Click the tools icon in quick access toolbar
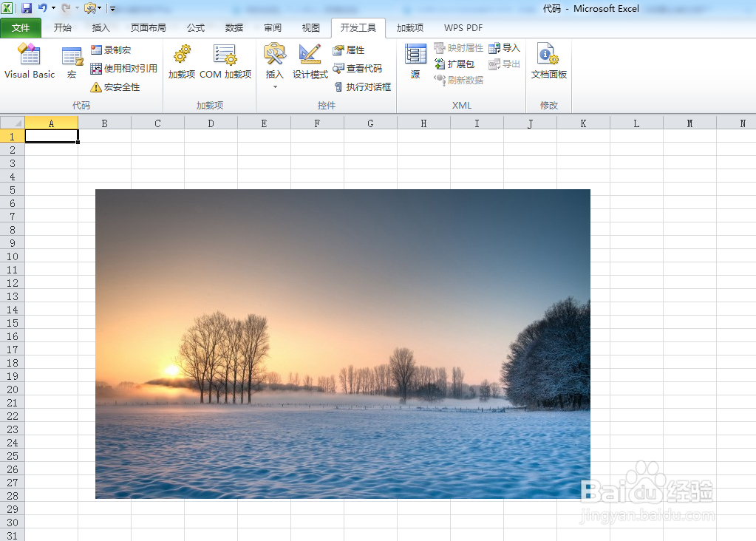Image resolution: width=756 pixels, height=541 pixels. [90, 8]
